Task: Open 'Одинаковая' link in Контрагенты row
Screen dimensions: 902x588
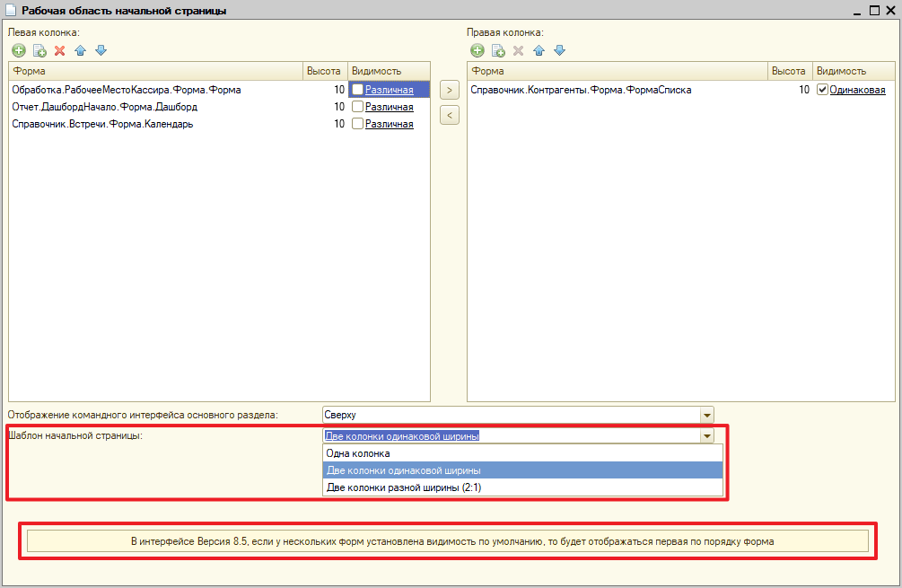Action: [x=857, y=90]
